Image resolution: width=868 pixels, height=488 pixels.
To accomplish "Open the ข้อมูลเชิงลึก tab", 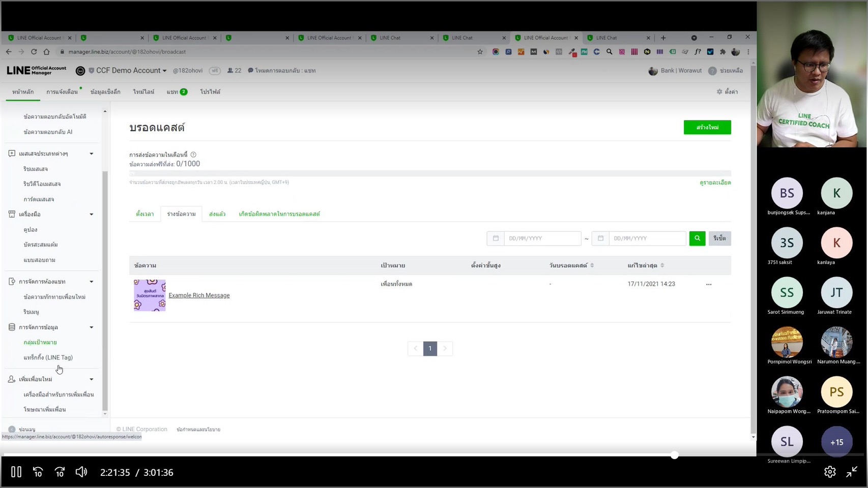I will 105,91.
